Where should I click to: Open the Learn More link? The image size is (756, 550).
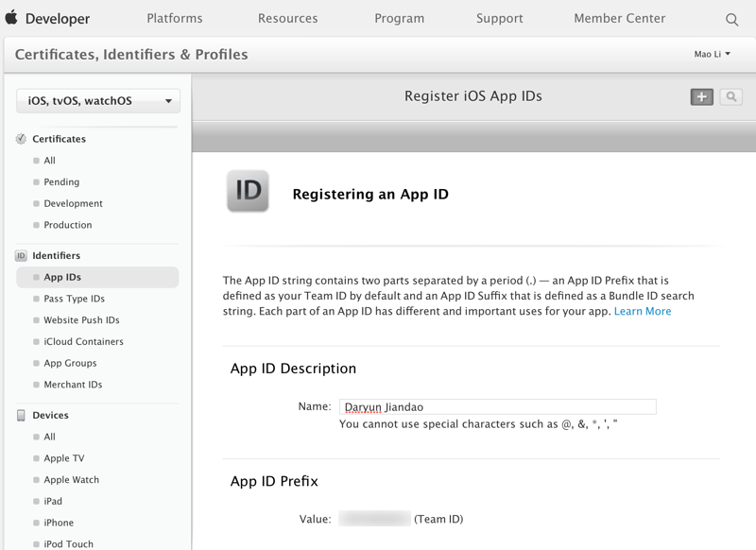tap(643, 311)
